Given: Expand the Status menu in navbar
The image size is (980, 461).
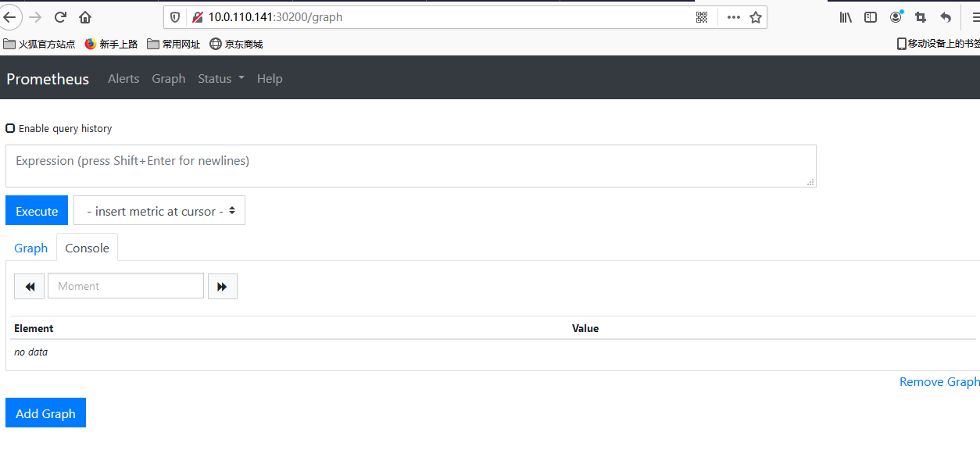Looking at the screenshot, I should click(x=221, y=79).
